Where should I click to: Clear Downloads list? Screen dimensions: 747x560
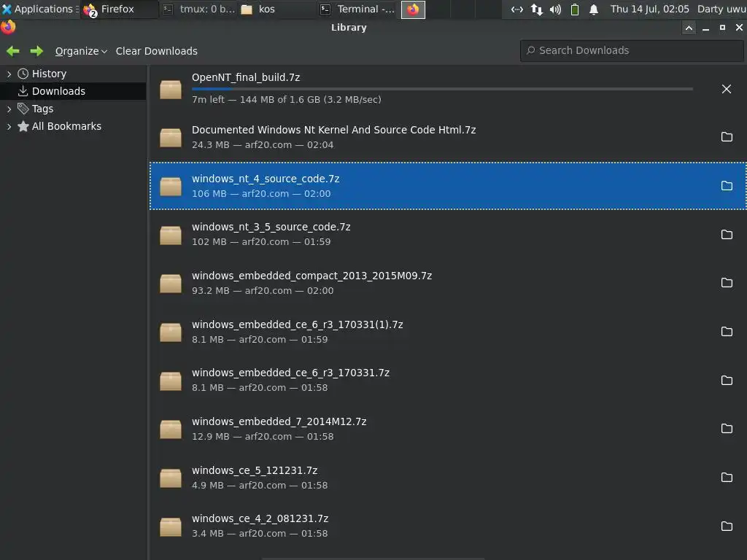pos(156,51)
